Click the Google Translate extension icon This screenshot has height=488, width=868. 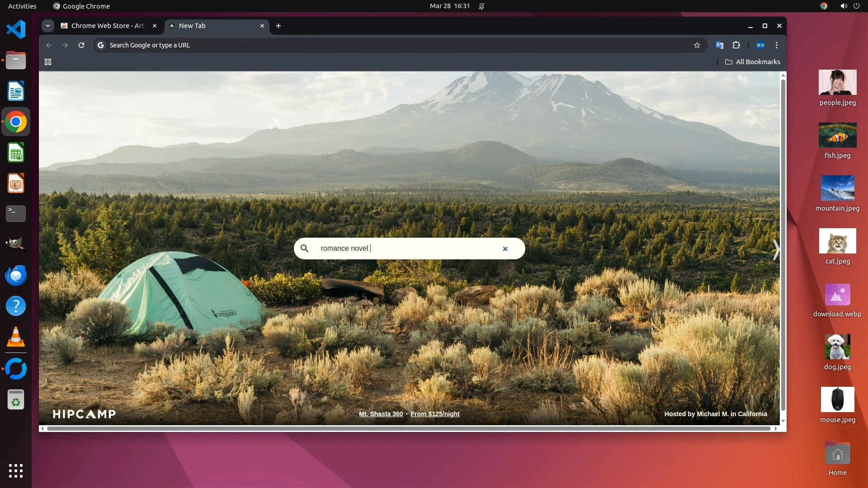pyautogui.click(x=719, y=45)
